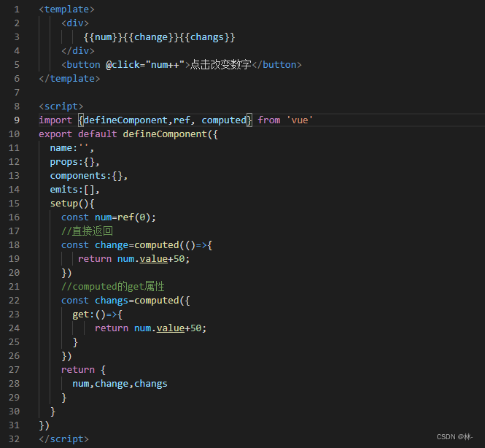The height and width of the screenshot is (448, 485).
Task: Click the closing </script> tag
Action: [x=63, y=439]
